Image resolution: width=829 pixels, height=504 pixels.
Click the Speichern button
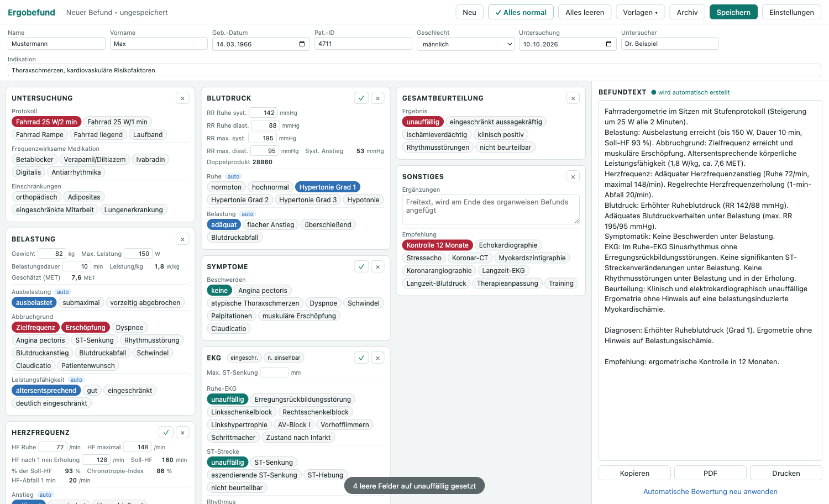point(733,12)
